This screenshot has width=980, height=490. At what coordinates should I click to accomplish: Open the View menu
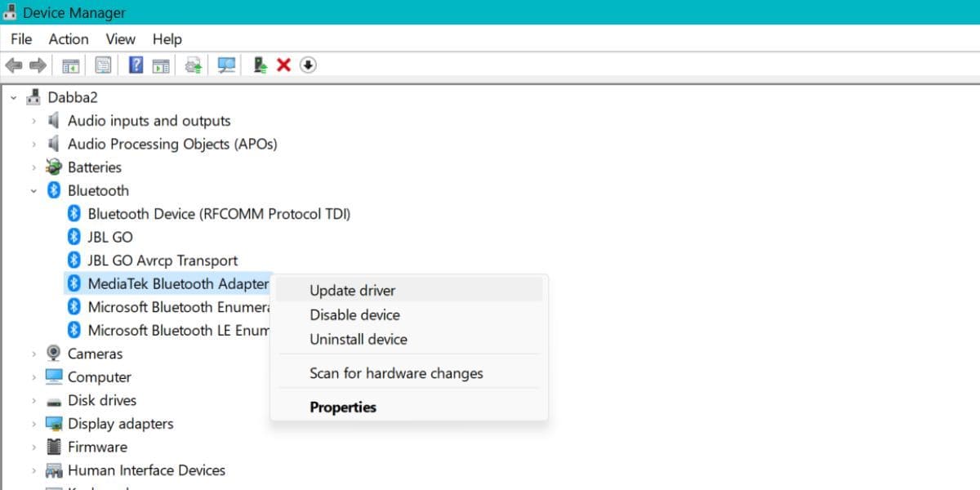click(120, 39)
